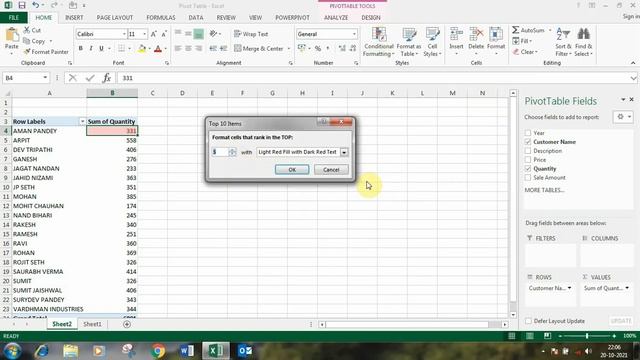Click the AutoSum sigma icon

coord(516,30)
